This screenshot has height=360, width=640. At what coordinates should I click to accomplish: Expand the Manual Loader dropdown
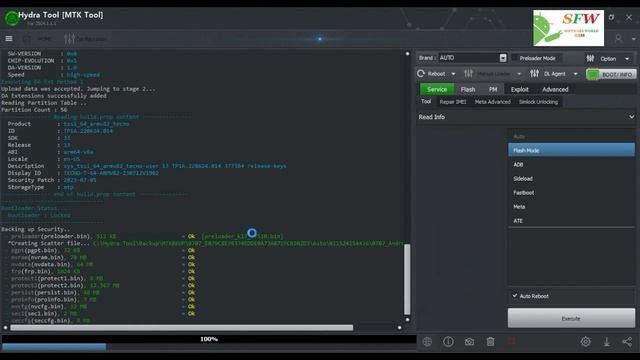click(x=519, y=74)
